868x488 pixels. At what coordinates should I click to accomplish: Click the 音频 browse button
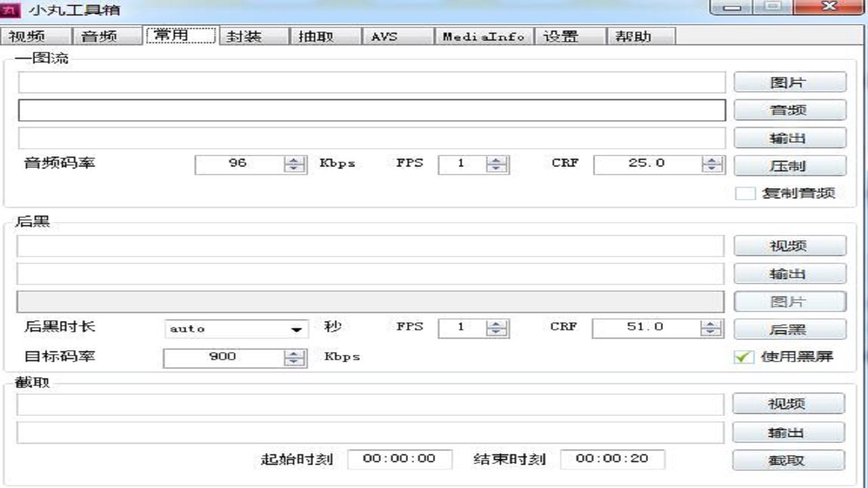[x=789, y=110]
